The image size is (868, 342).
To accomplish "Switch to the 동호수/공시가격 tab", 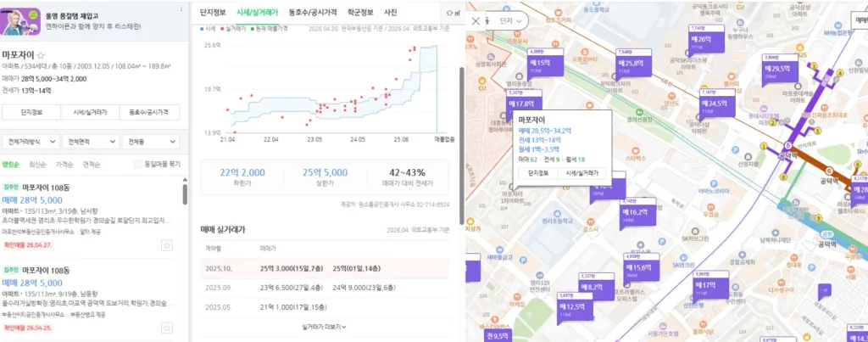I will point(313,12).
